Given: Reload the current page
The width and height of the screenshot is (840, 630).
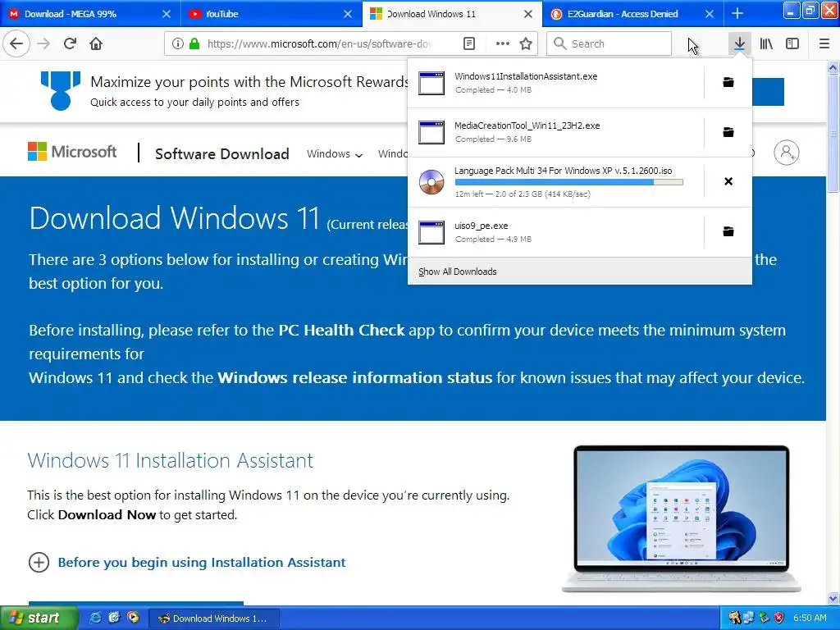Looking at the screenshot, I should coord(71,43).
